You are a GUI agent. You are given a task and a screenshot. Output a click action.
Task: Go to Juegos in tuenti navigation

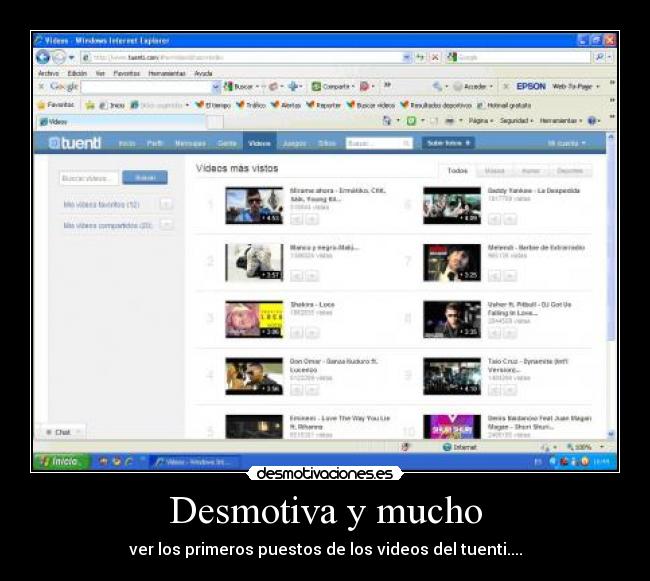pos(294,143)
